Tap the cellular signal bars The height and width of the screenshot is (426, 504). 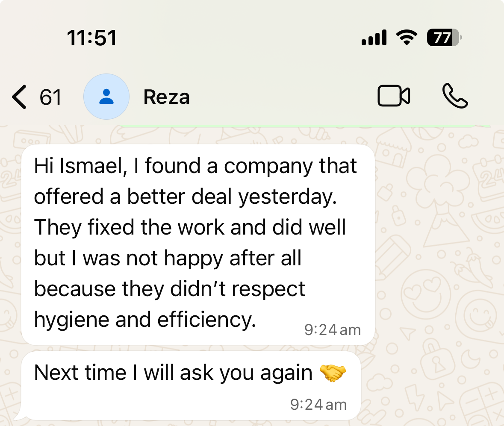tap(374, 38)
